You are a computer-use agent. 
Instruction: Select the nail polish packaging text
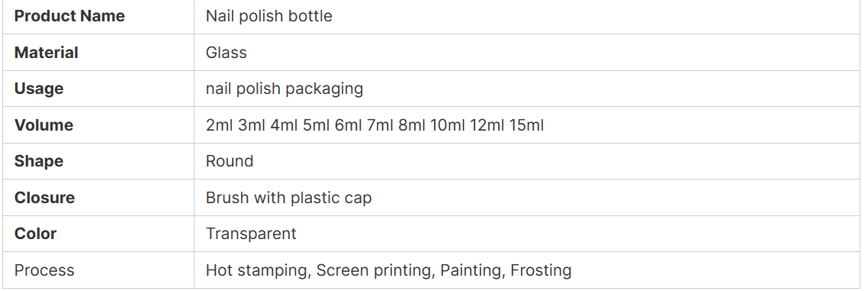click(x=285, y=89)
